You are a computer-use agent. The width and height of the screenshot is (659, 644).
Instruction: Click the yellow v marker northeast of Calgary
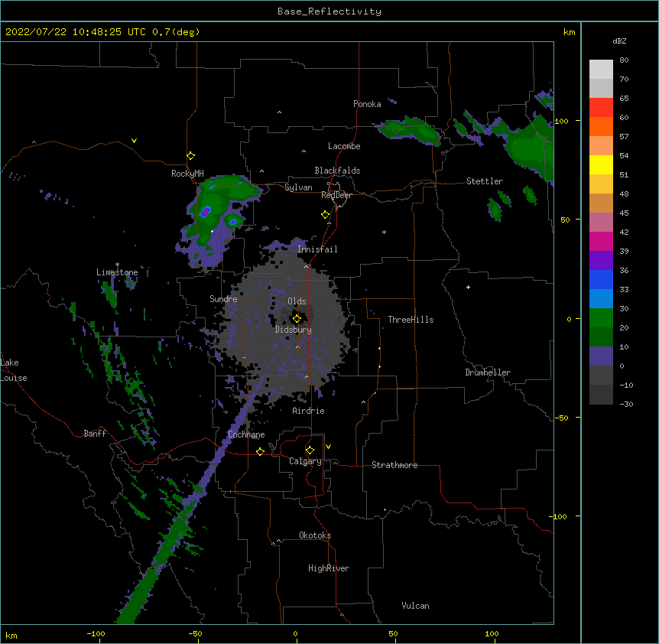pyautogui.click(x=328, y=447)
